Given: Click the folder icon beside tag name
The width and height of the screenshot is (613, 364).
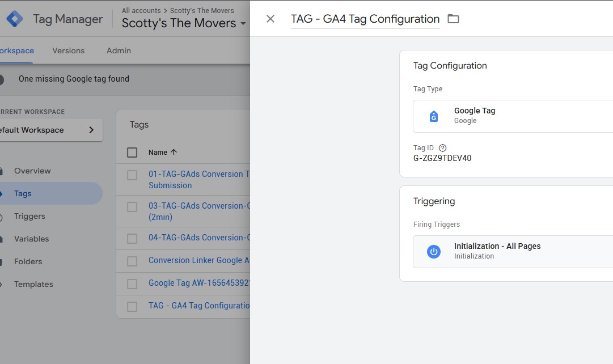Looking at the screenshot, I should tap(453, 19).
